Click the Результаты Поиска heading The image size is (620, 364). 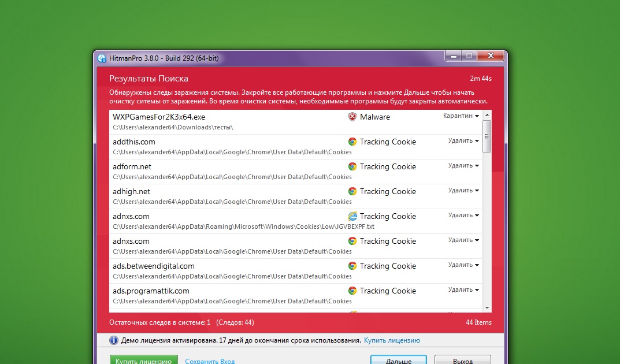click(x=148, y=79)
